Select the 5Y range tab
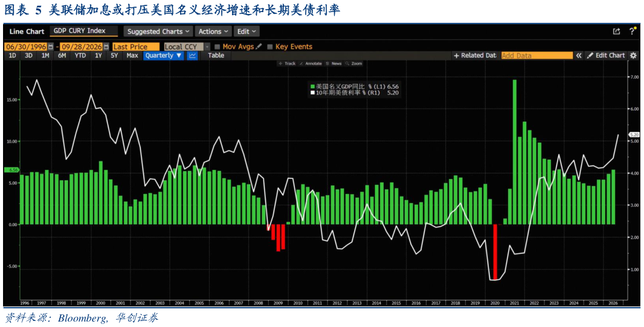The image size is (644, 327). 114,56
